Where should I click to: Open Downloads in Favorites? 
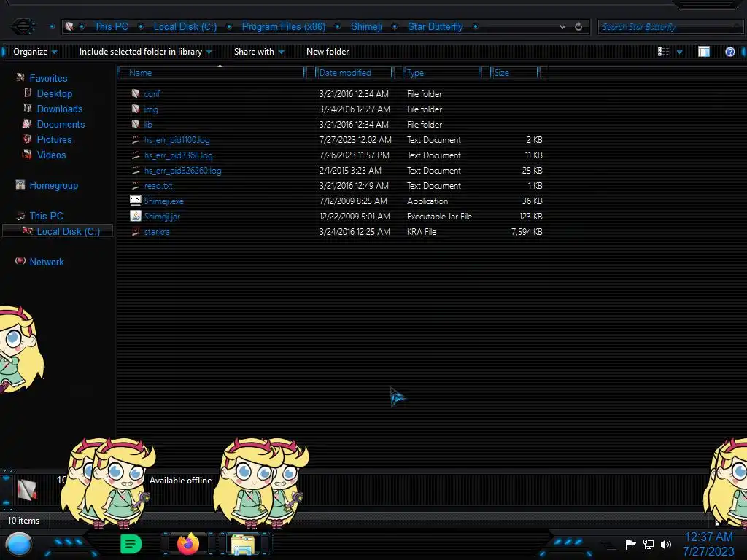click(x=60, y=109)
